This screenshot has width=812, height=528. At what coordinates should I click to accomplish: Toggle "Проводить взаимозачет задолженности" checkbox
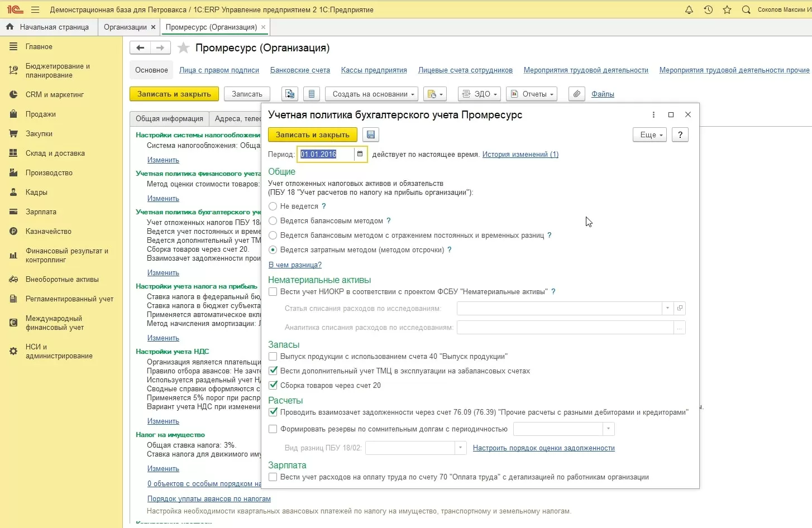(x=273, y=412)
